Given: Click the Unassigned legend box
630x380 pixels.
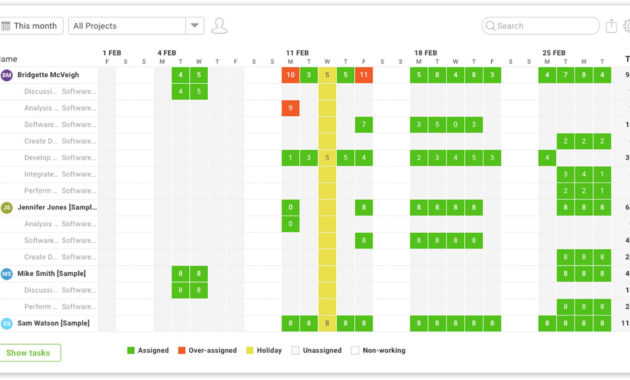Looking at the screenshot, I should pyautogui.click(x=295, y=350).
